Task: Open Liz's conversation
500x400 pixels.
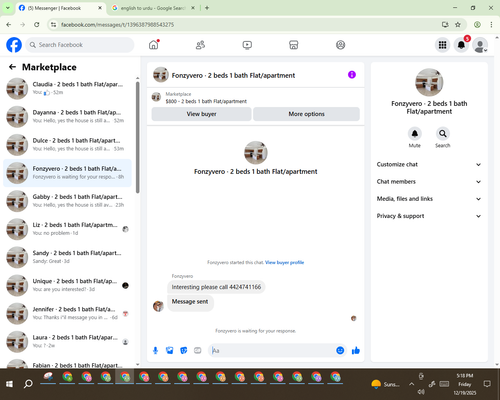Action: point(67,229)
